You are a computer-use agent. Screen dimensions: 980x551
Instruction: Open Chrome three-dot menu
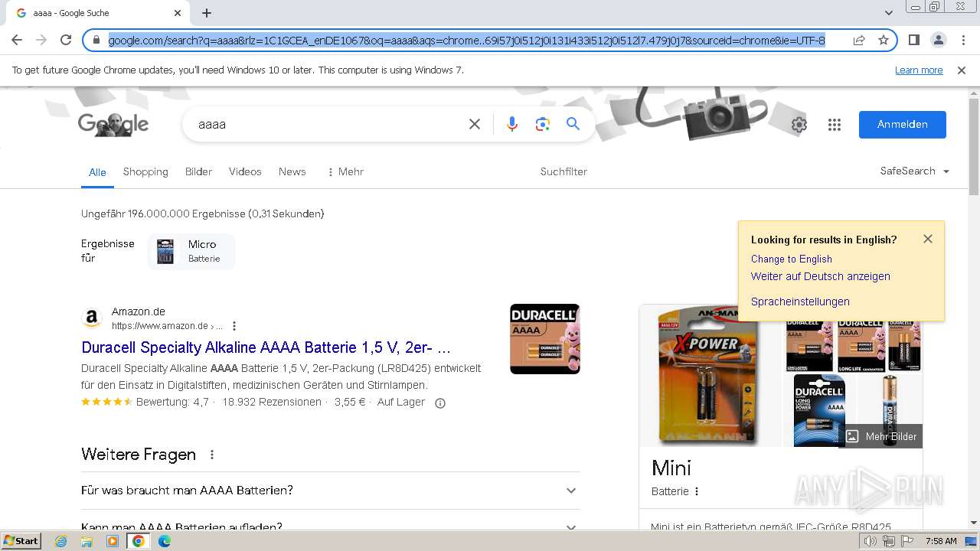963,40
